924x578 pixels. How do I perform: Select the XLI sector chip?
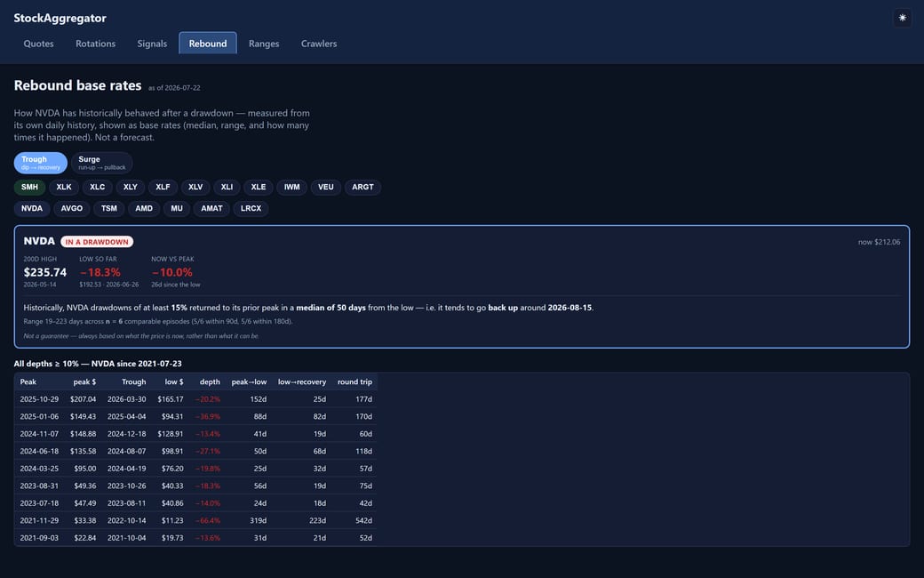[x=227, y=187]
